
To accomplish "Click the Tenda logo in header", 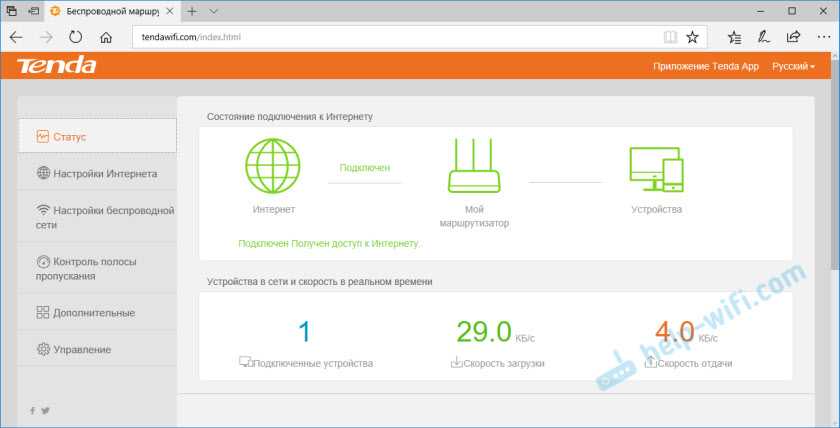I will (x=57, y=66).
